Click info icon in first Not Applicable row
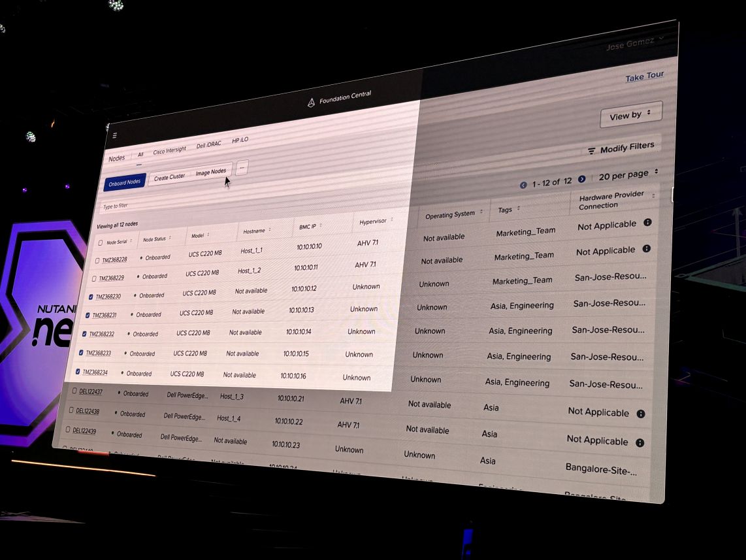Image resolution: width=746 pixels, height=560 pixels. tap(647, 223)
